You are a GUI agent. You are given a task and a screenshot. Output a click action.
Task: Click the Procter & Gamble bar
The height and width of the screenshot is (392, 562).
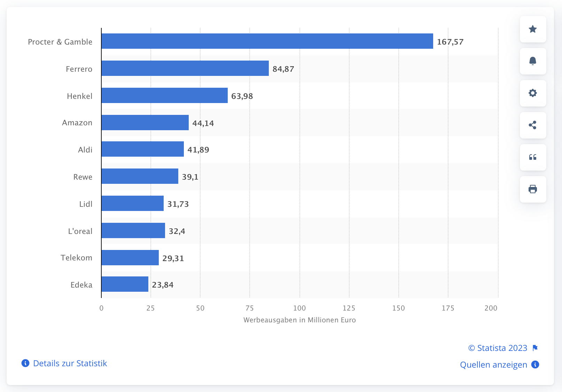tap(267, 41)
